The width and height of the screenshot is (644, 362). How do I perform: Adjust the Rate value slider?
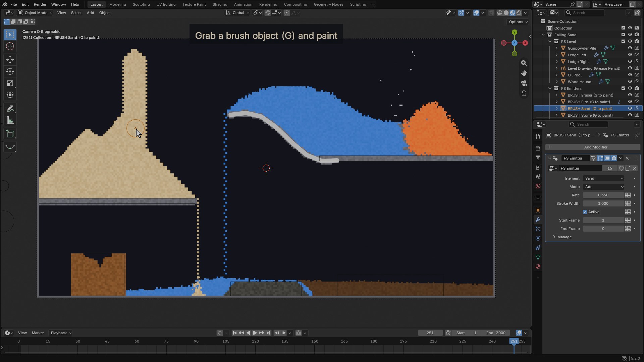tap(603, 195)
